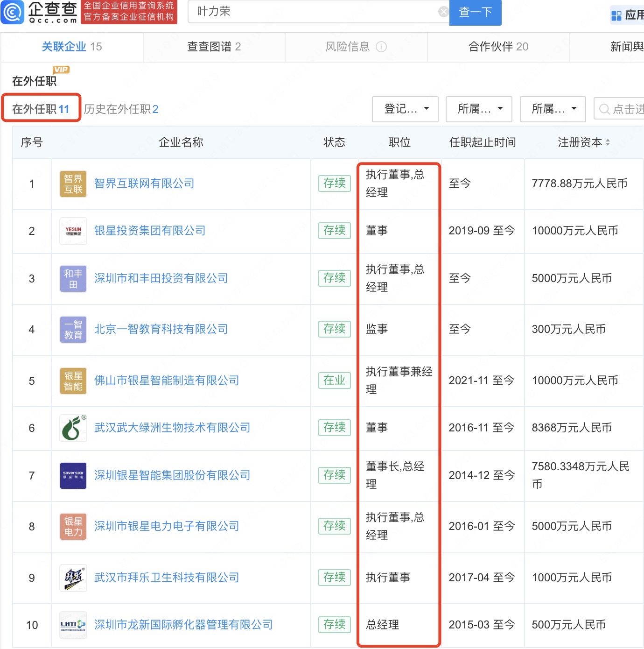Clear the search box with the X icon
This screenshot has height=649, width=644.
[443, 12]
